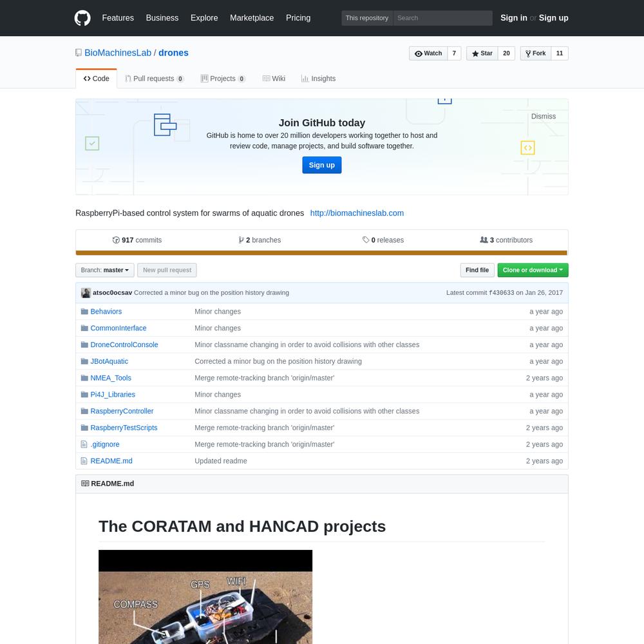The height and width of the screenshot is (644, 644).
Task: Open the Behaviors folder
Action: coord(106,312)
